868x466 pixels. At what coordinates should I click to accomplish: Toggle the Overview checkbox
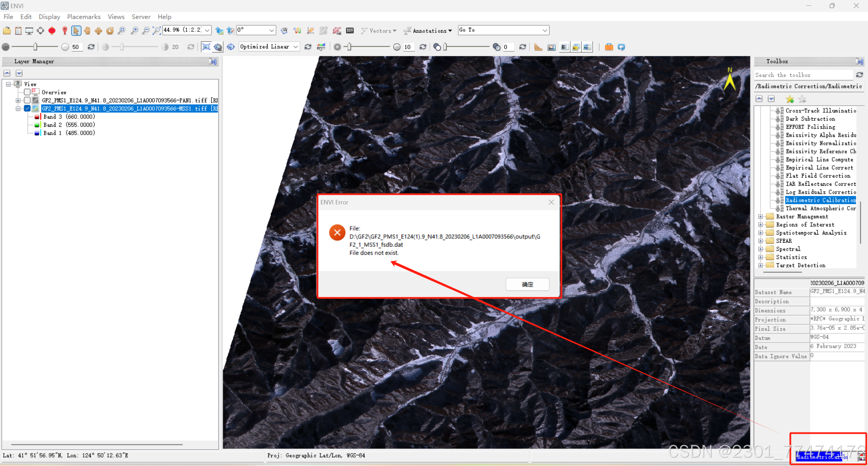[x=27, y=92]
